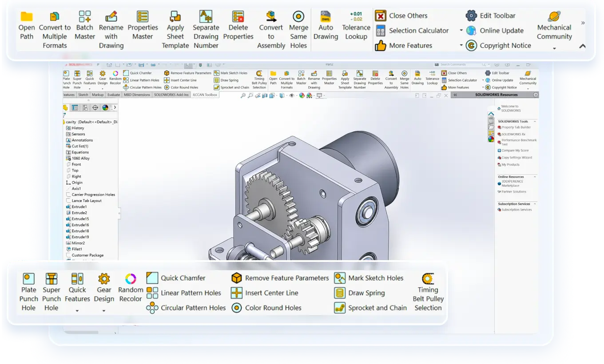Click enlarged Rename with Drawing icon

click(x=111, y=16)
